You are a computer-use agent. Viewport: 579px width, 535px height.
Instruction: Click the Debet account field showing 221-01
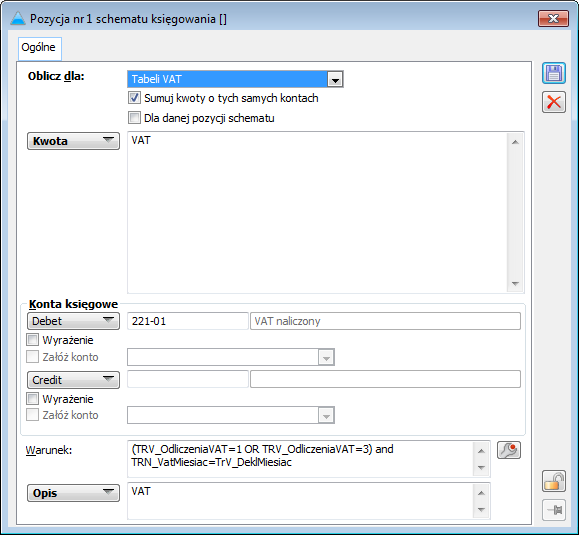click(x=188, y=321)
